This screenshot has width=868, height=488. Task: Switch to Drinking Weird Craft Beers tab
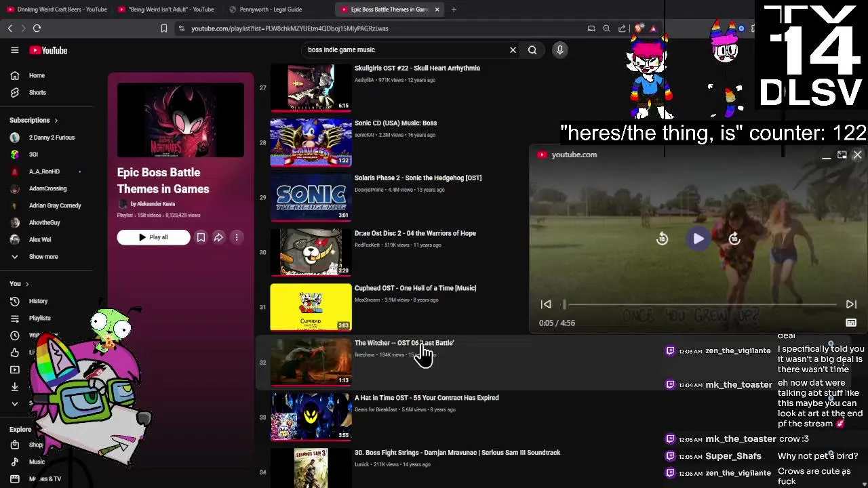click(x=56, y=9)
